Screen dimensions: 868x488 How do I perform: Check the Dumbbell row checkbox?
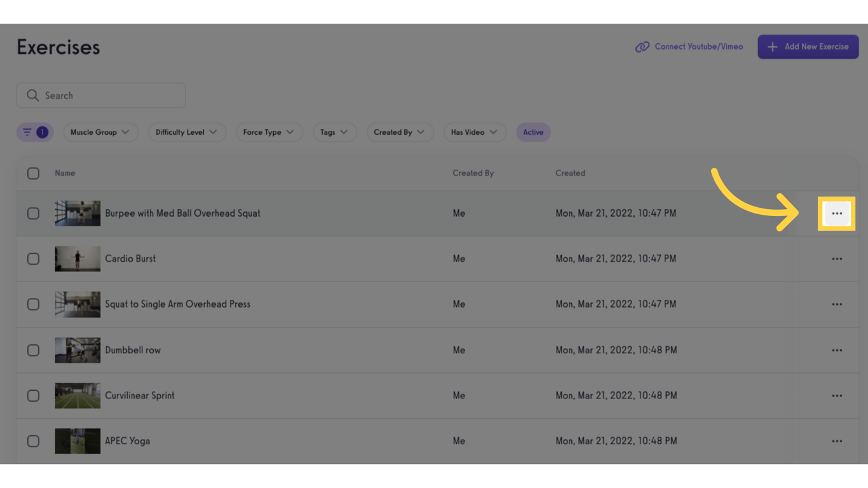point(33,350)
